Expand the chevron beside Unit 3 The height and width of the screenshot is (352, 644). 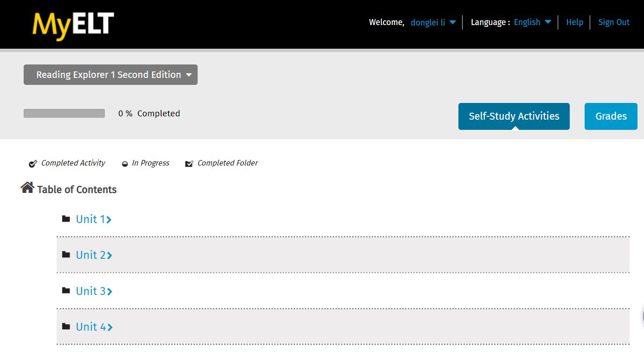pos(109,292)
